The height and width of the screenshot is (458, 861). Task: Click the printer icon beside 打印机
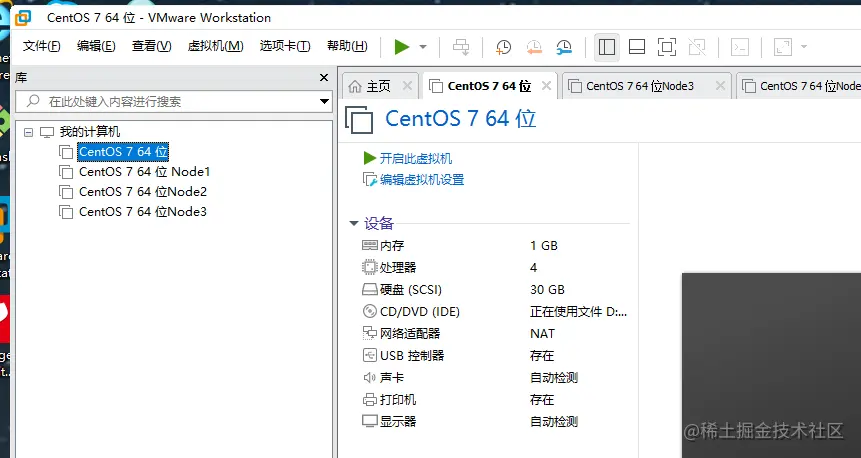[x=370, y=399]
